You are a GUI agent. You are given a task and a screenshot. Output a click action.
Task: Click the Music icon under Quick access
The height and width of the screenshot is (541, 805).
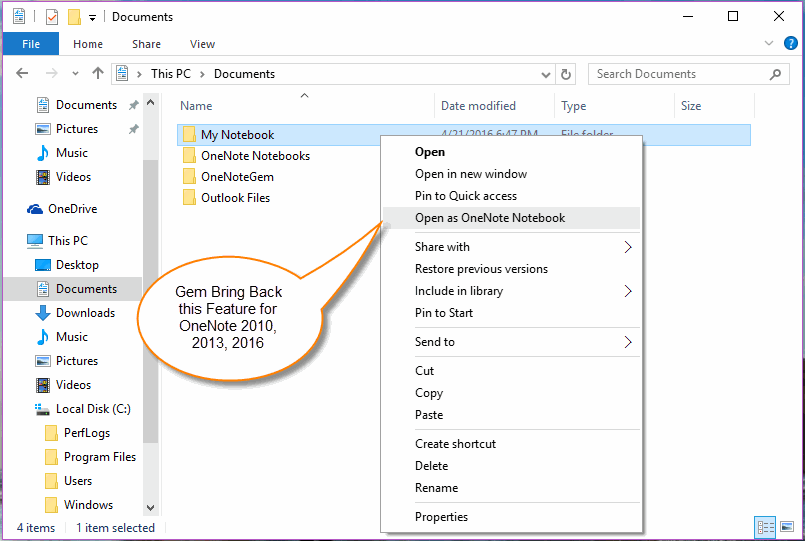43,153
